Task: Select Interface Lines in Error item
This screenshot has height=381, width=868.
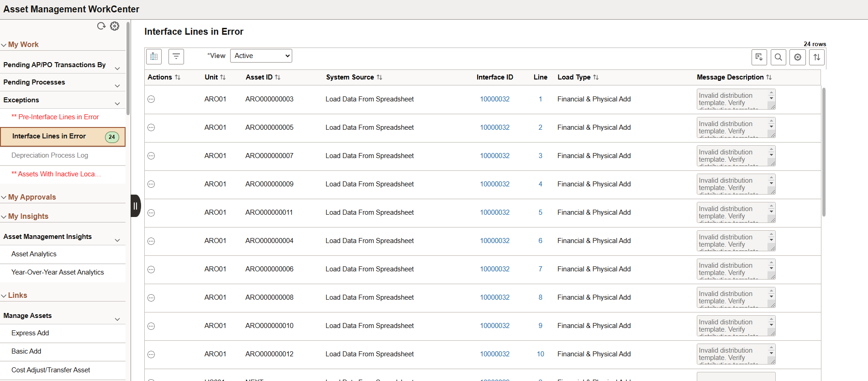Action: pos(63,137)
